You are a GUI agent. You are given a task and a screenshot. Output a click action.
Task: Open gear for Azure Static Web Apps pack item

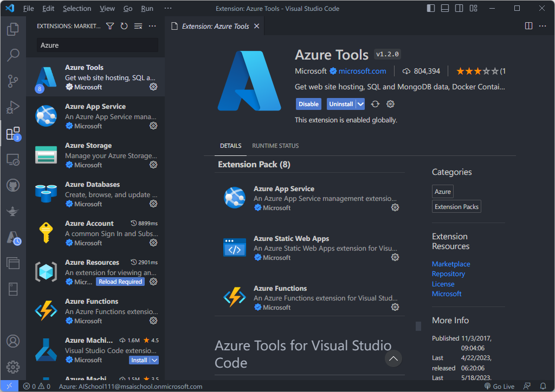pos(395,257)
